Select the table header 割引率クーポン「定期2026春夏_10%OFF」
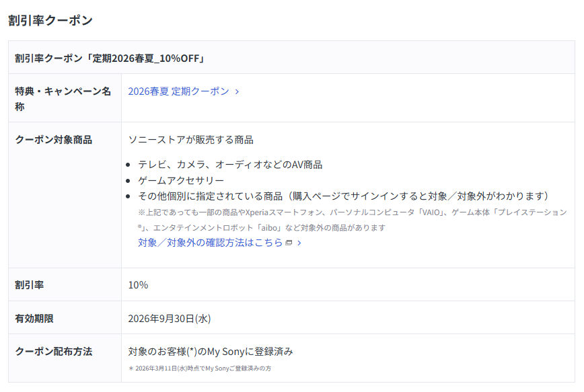Image resolution: width=584 pixels, height=392 pixels. (x=110, y=58)
